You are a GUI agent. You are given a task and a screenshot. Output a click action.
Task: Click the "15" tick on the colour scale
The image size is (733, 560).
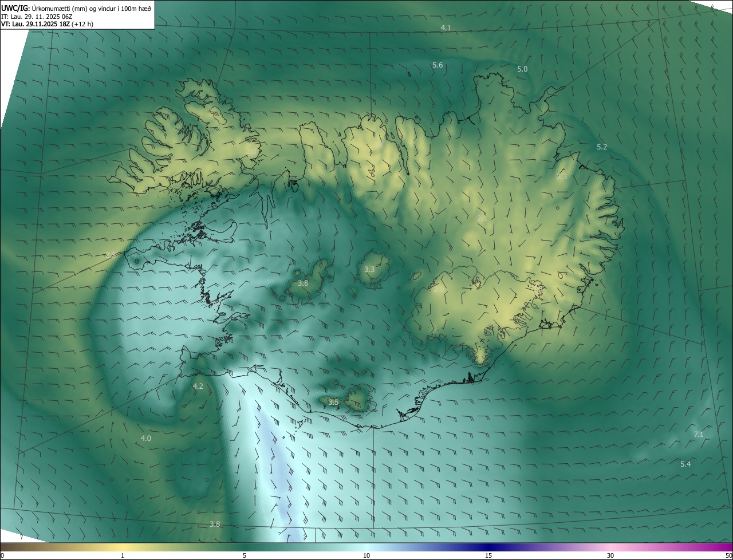point(488,555)
